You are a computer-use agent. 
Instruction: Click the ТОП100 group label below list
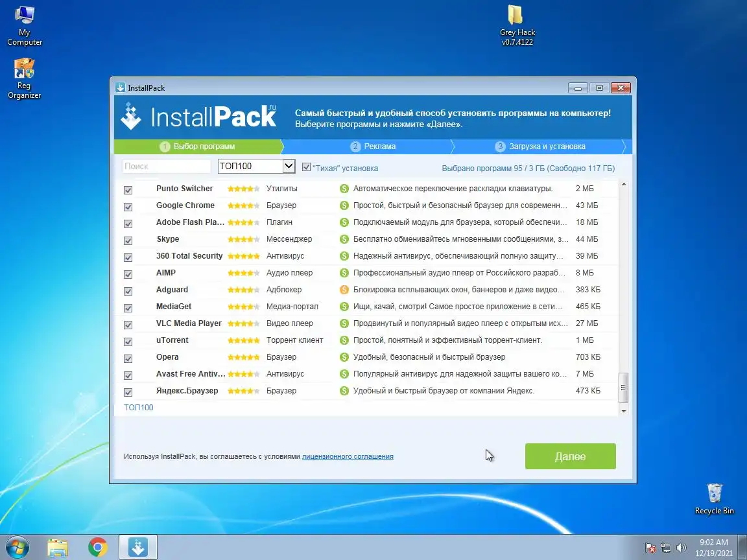[x=139, y=408]
